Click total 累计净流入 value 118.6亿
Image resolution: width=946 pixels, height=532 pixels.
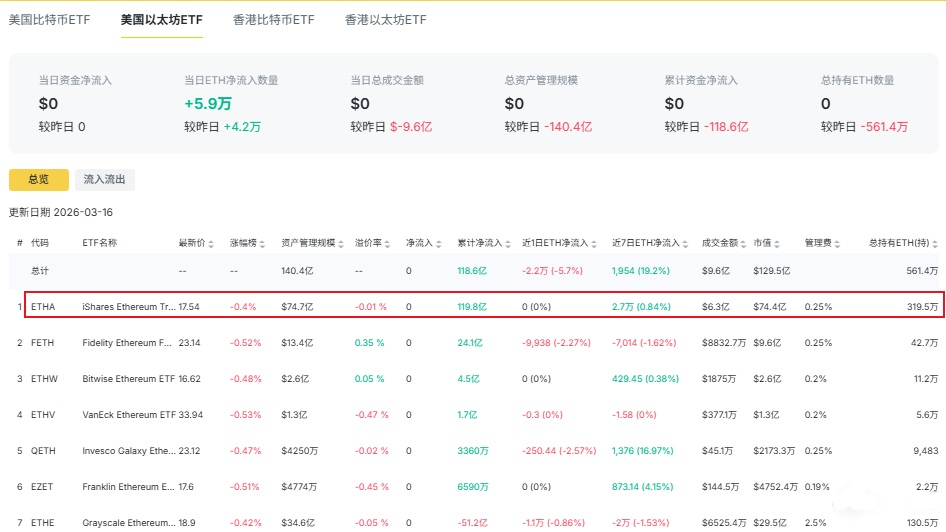click(472, 271)
